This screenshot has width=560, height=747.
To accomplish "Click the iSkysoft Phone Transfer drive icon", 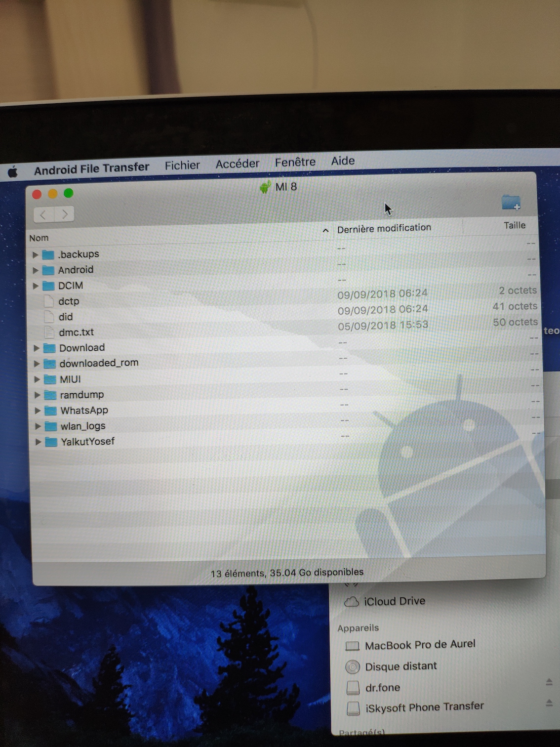I will coord(354,709).
